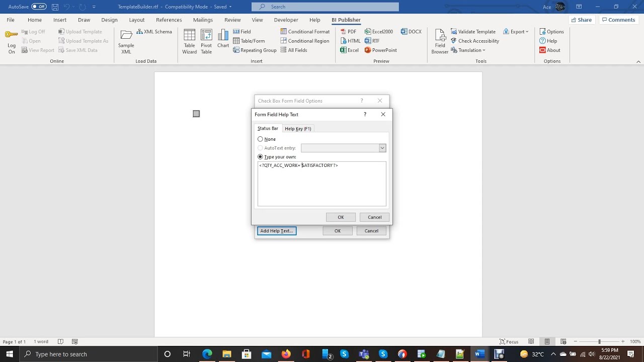The image size is (644, 362).
Task: Run Validate Template
Action: coord(473,32)
